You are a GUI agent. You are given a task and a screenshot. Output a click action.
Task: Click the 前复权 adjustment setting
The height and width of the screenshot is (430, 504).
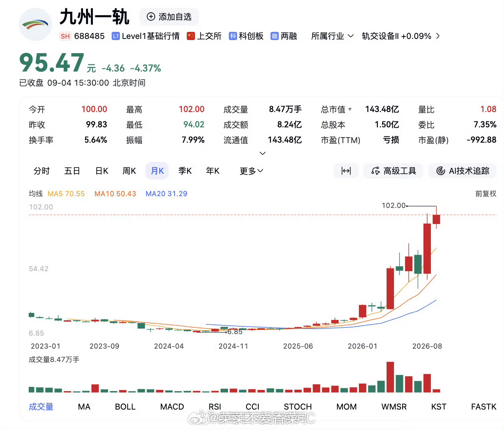tap(486, 194)
